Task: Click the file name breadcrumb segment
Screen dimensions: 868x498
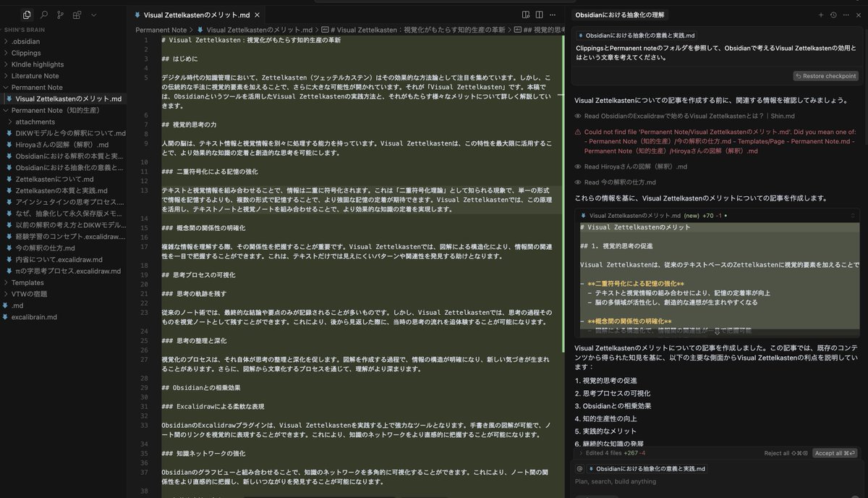Action: coord(255,30)
